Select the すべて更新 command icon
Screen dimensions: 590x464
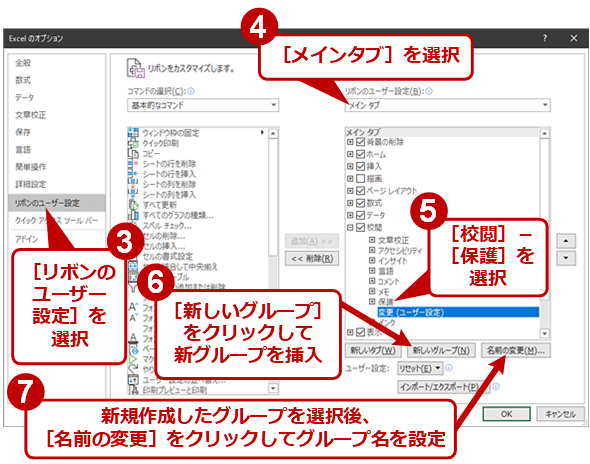click(x=133, y=205)
